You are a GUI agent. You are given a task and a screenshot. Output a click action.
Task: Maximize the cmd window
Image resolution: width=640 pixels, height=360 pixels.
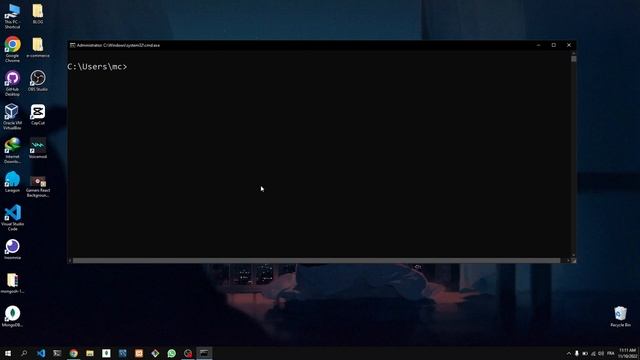pyautogui.click(x=553, y=45)
